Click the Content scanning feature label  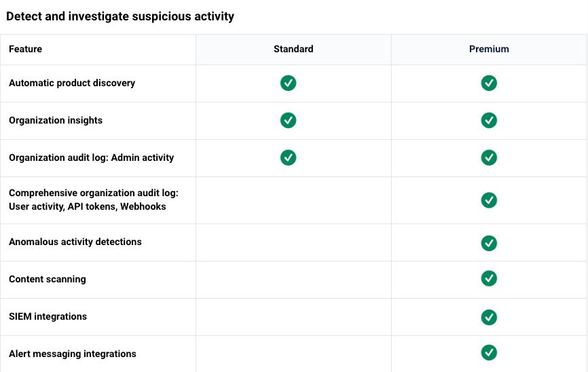[x=48, y=280]
